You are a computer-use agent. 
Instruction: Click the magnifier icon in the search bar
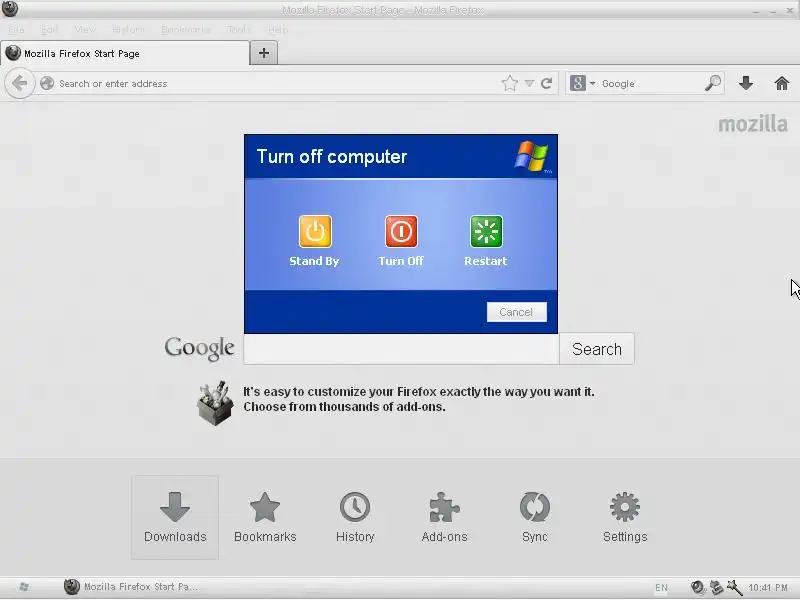tap(713, 83)
